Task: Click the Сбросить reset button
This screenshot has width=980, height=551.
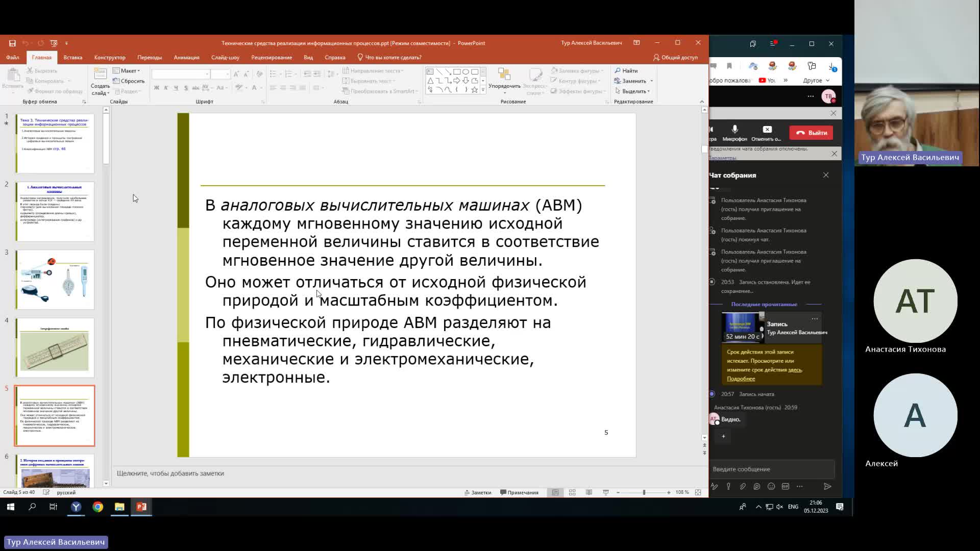Action: click(129, 81)
